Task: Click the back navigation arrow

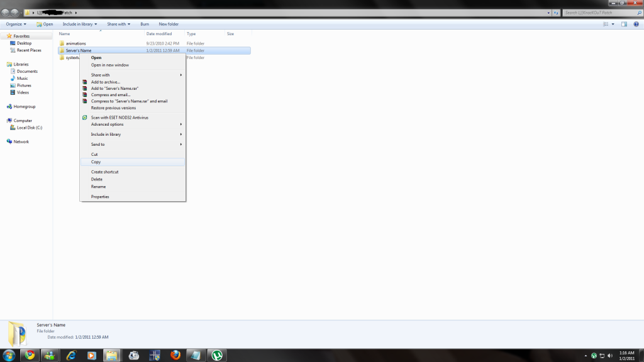Action: tap(6, 13)
